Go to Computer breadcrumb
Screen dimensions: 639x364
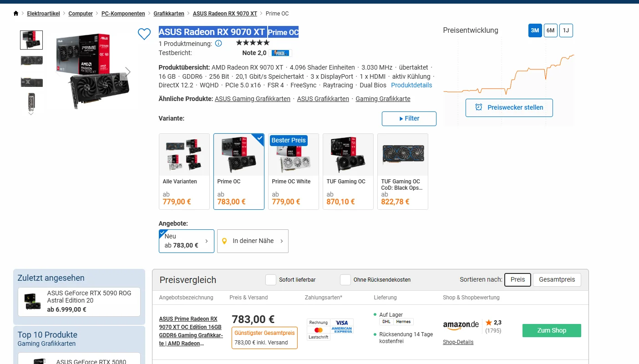pyautogui.click(x=81, y=14)
